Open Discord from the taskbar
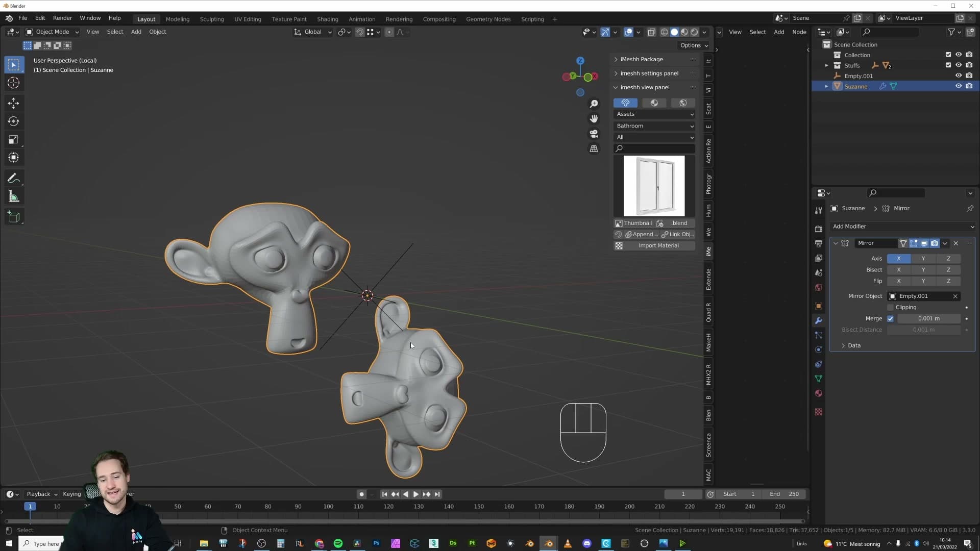980x551 pixels. (587, 543)
